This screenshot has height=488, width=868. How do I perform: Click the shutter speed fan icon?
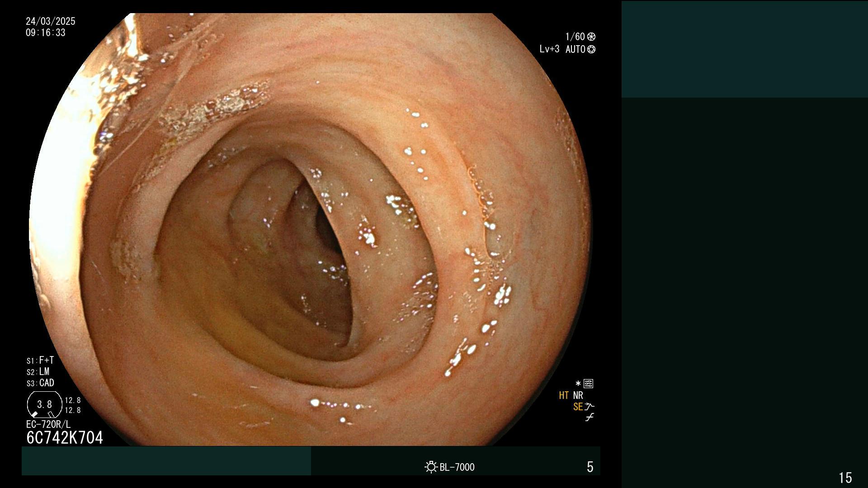pos(591,37)
